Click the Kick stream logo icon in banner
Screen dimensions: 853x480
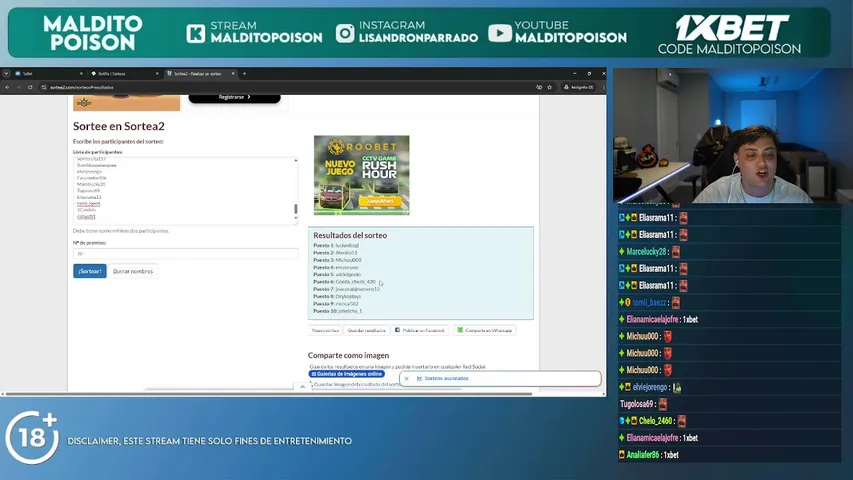[196, 33]
